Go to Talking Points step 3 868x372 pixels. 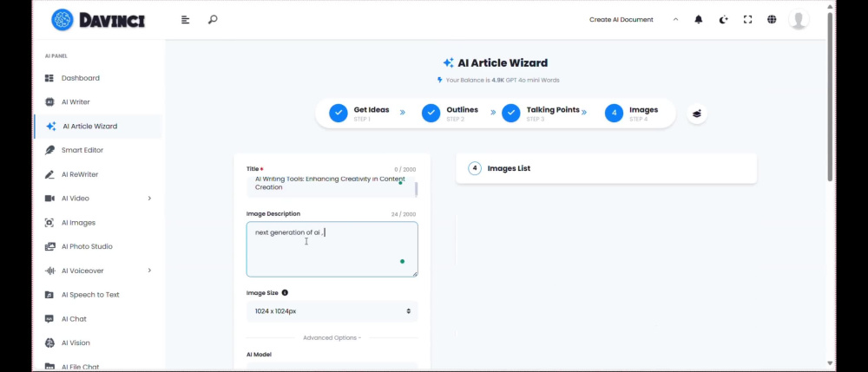pyautogui.click(x=541, y=114)
